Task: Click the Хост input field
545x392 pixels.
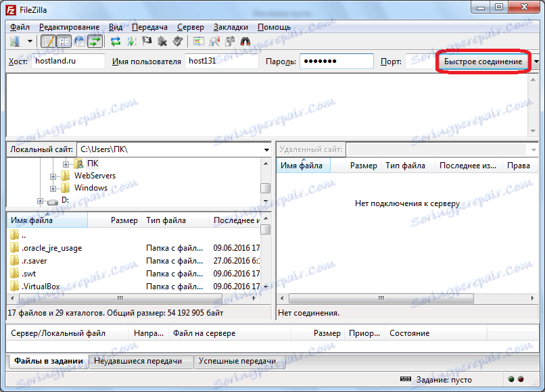Action: [68, 61]
